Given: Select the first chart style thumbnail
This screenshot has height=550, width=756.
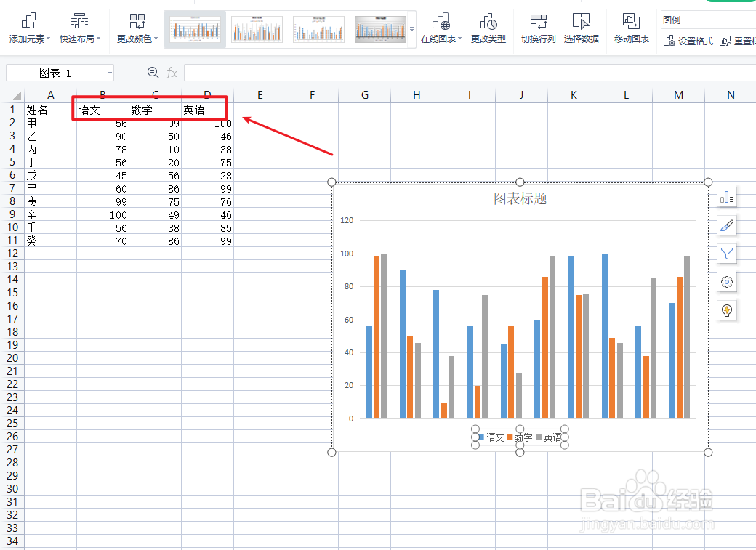Looking at the screenshot, I should click(196, 29).
